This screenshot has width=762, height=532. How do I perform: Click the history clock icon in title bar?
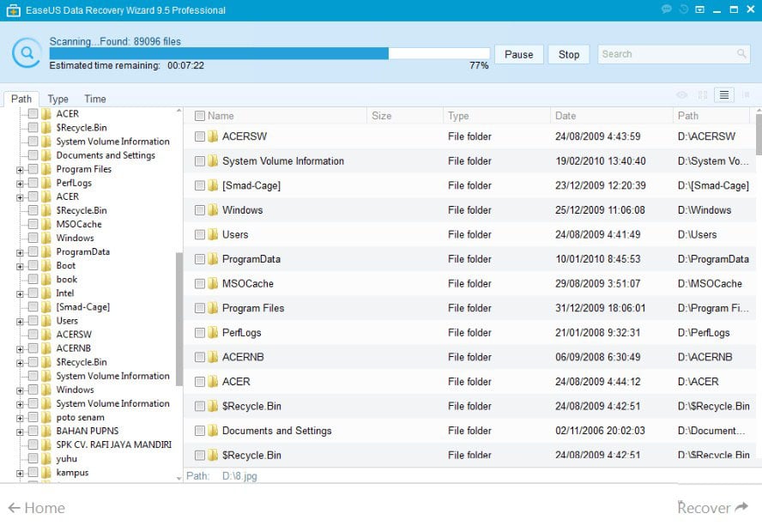click(x=683, y=9)
